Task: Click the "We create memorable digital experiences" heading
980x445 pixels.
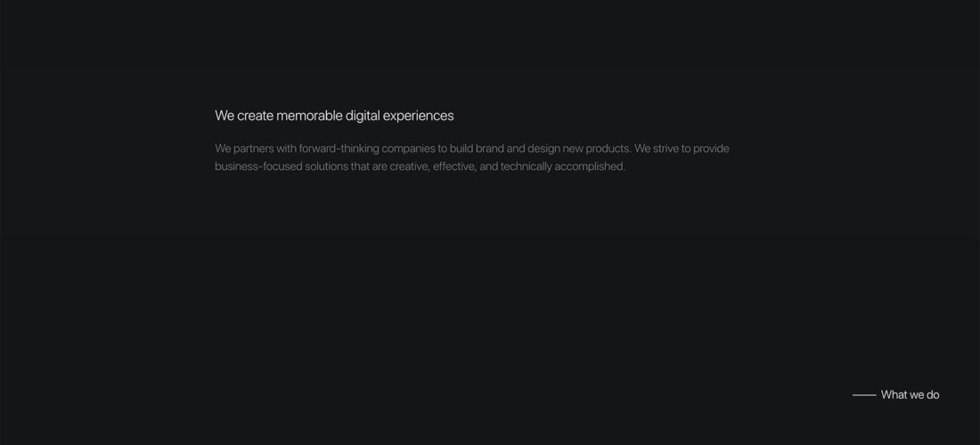Action: 334,116
